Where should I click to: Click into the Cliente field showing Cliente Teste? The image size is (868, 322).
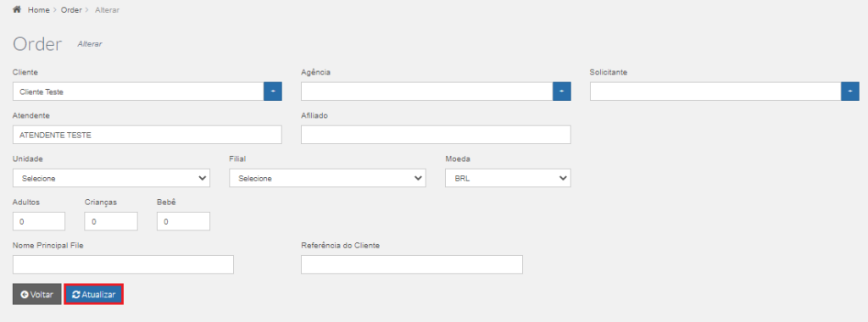(x=138, y=92)
